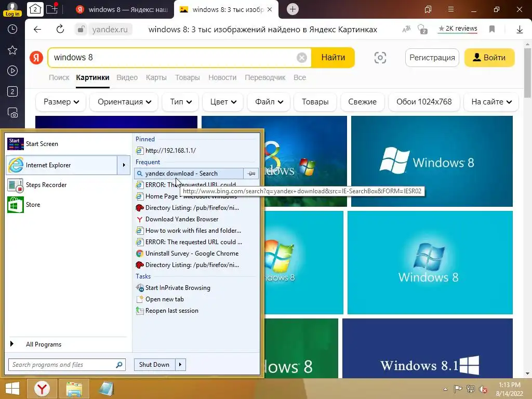The width and height of the screenshot is (532, 399).
Task: Open Store from start menu
Action: tap(68, 205)
